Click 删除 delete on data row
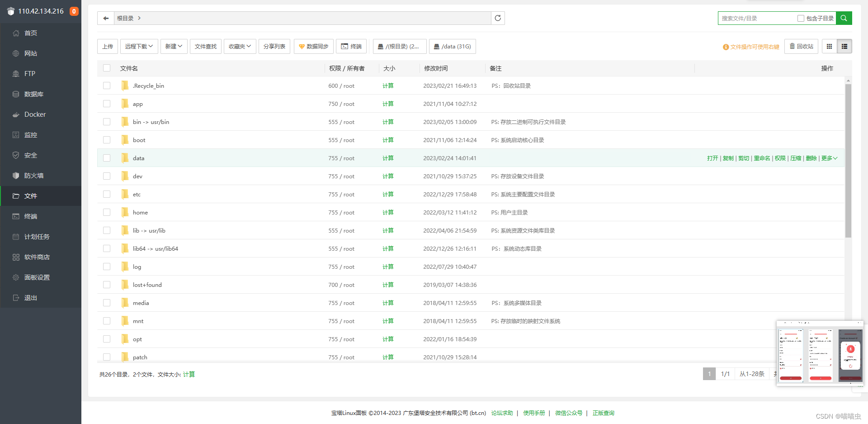The width and height of the screenshot is (868, 424). click(811, 158)
